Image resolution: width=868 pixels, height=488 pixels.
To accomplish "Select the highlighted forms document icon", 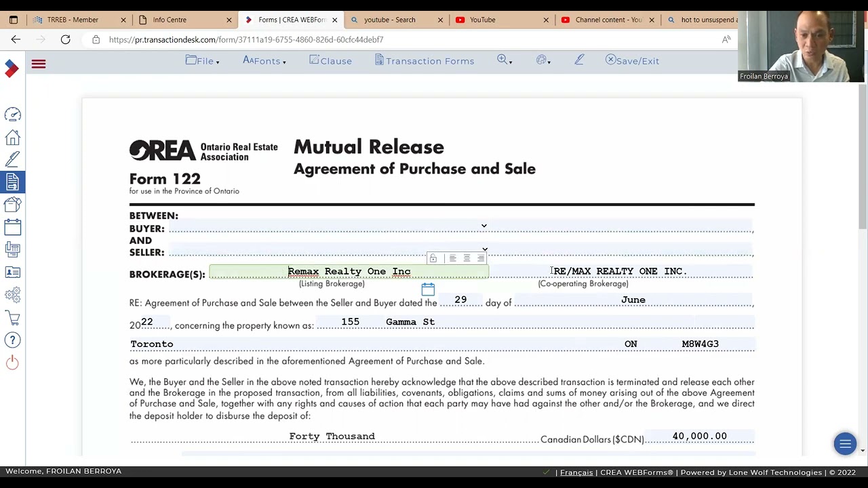I will tap(12, 182).
